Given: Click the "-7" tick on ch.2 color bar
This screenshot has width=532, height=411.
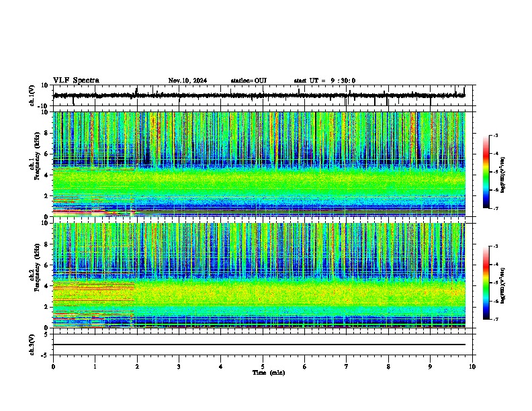Looking at the screenshot, I should click(x=495, y=319).
